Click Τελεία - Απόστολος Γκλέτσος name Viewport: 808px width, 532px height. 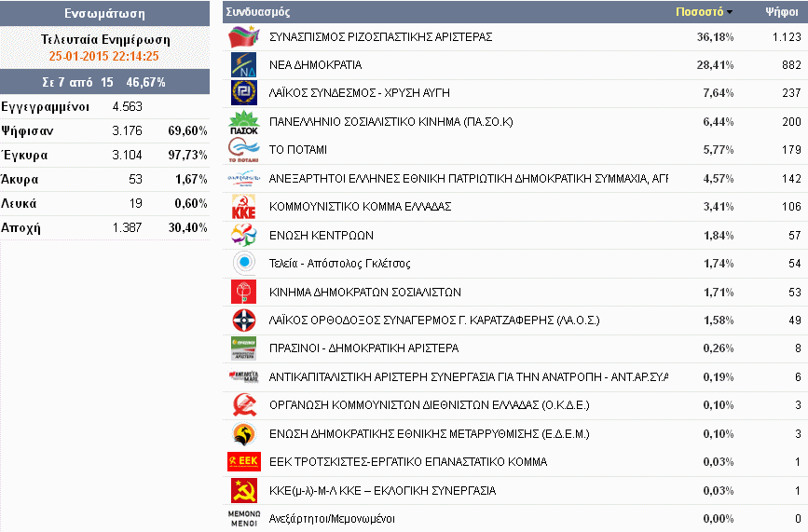click(x=339, y=264)
